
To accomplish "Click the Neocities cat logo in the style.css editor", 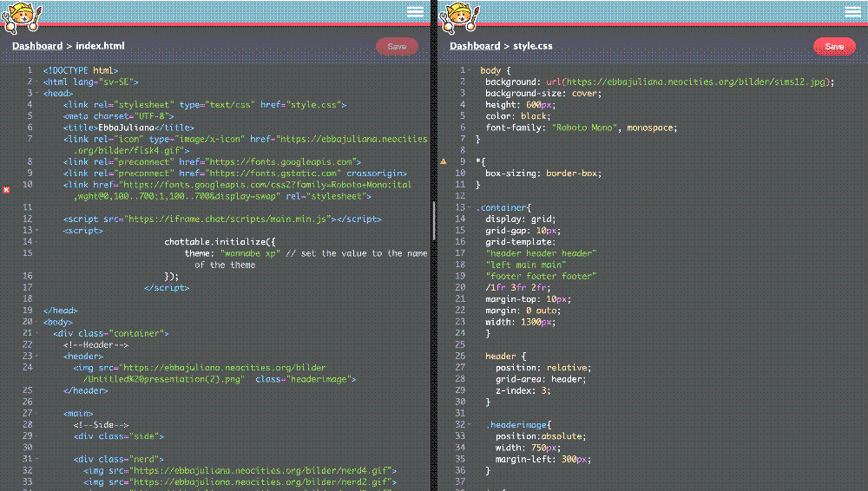I will coord(457,15).
